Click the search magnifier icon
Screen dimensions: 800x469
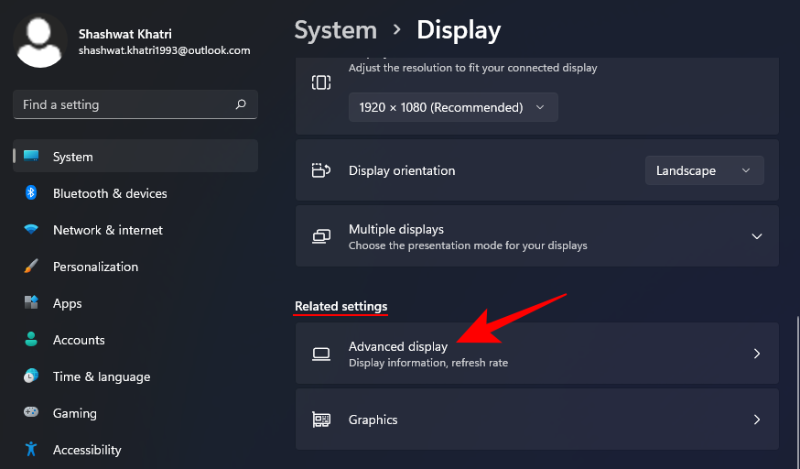point(240,104)
